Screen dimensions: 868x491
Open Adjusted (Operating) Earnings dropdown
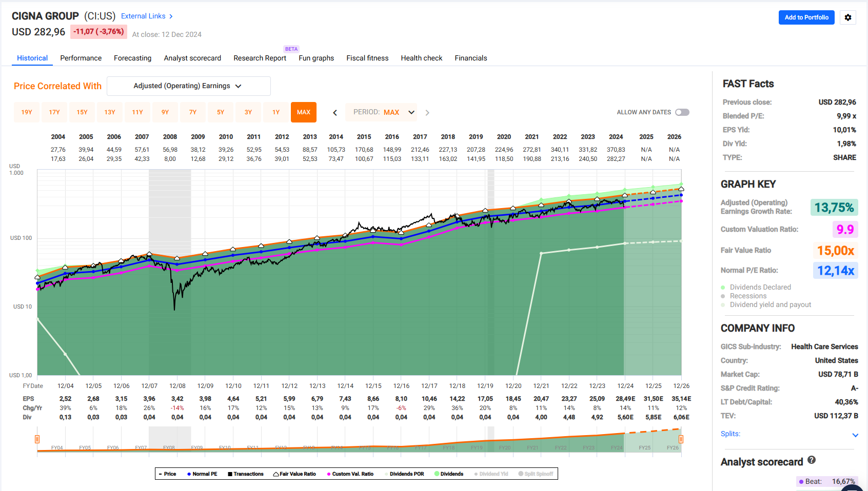[189, 86]
